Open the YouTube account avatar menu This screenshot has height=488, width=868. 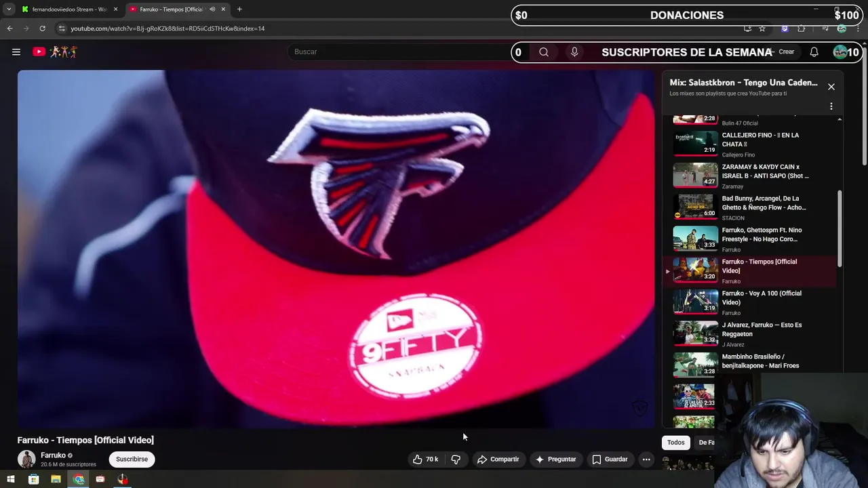point(840,52)
